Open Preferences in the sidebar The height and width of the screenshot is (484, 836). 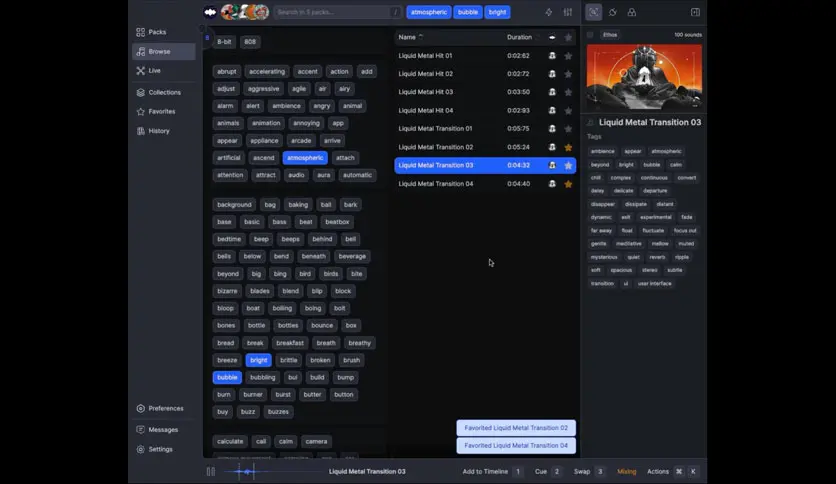pos(160,408)
